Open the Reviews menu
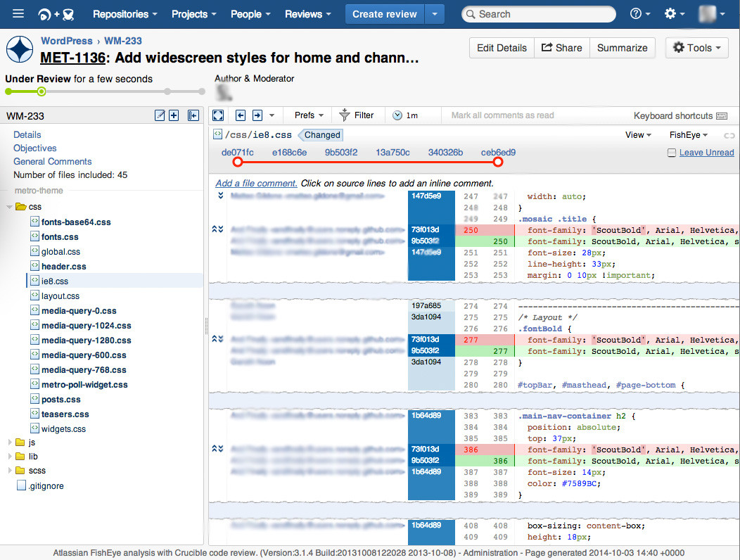Screen dimensions: 740x560 308,14
